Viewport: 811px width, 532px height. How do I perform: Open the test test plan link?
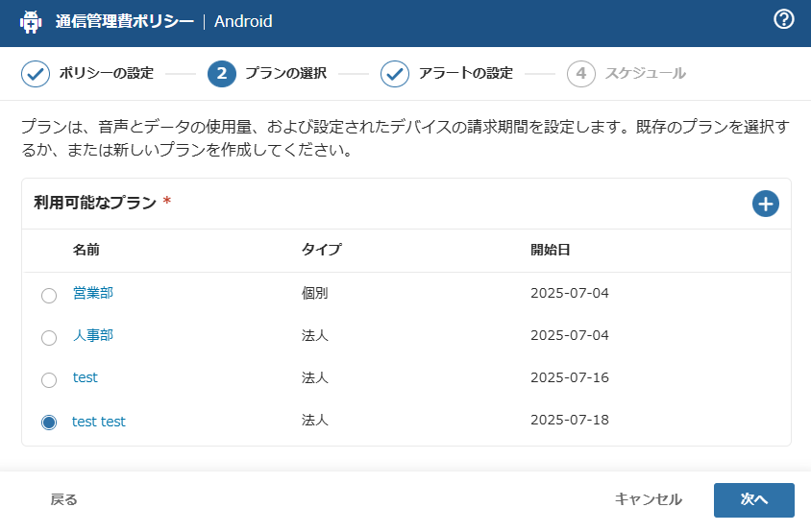click(98, 422)
